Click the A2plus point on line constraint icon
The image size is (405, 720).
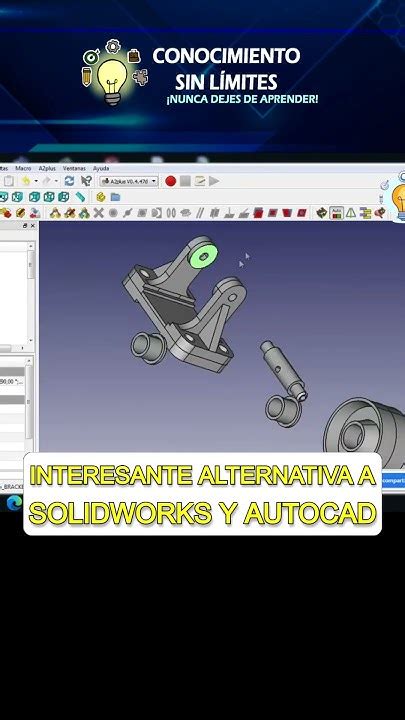128,213
